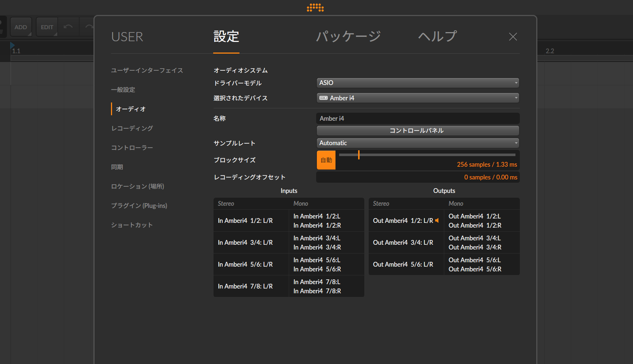Expand the ドライバーモデル ASIO dropdown

point(418,83)
